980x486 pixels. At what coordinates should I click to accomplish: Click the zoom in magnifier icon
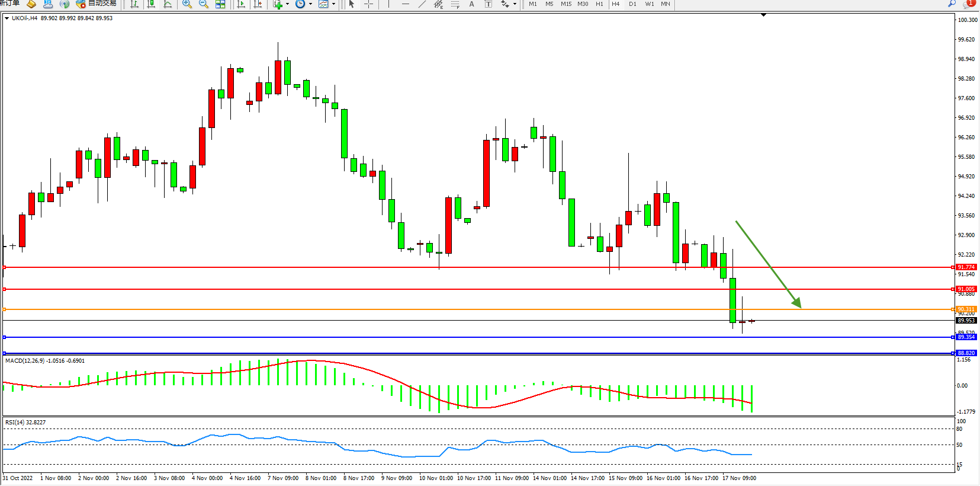coord(187,4)
